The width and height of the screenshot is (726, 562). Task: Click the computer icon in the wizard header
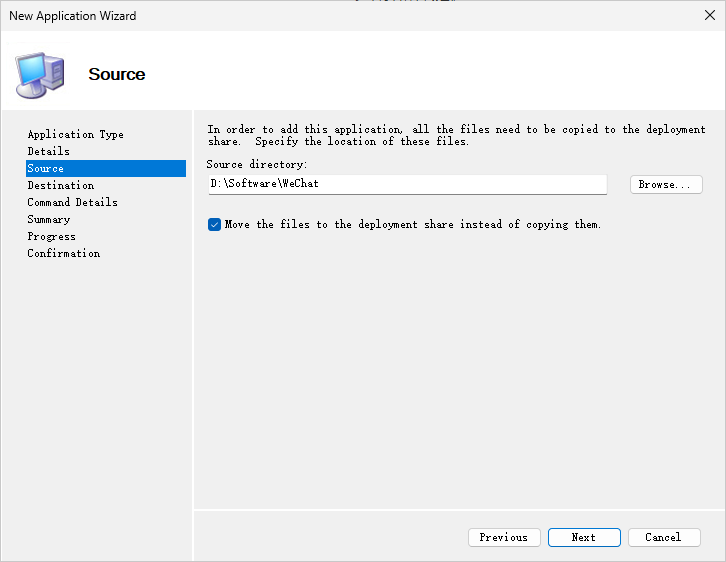point(40,73)
